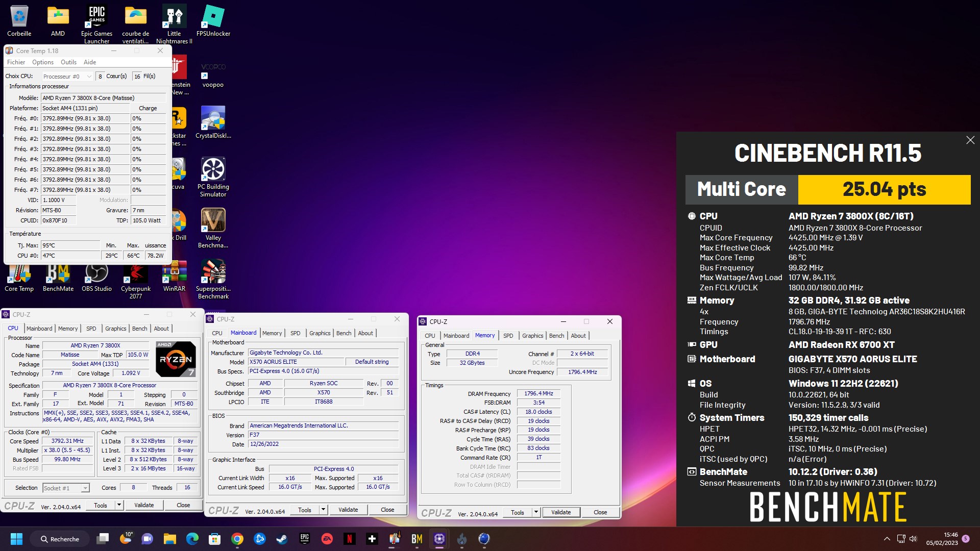The width and height of the screenshot is (980, 551).
Task: Open About tab in right CPU-Z window
Action: pyautogui.click(x=578, y=336)
